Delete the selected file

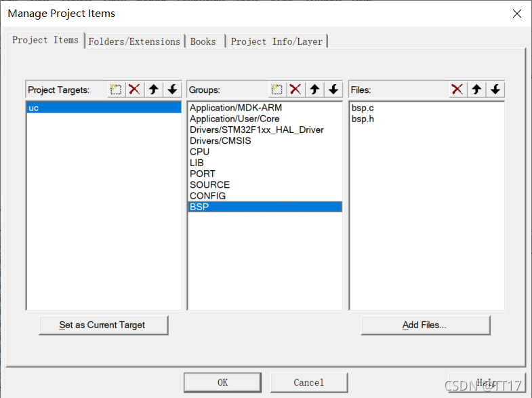[457, 89]
